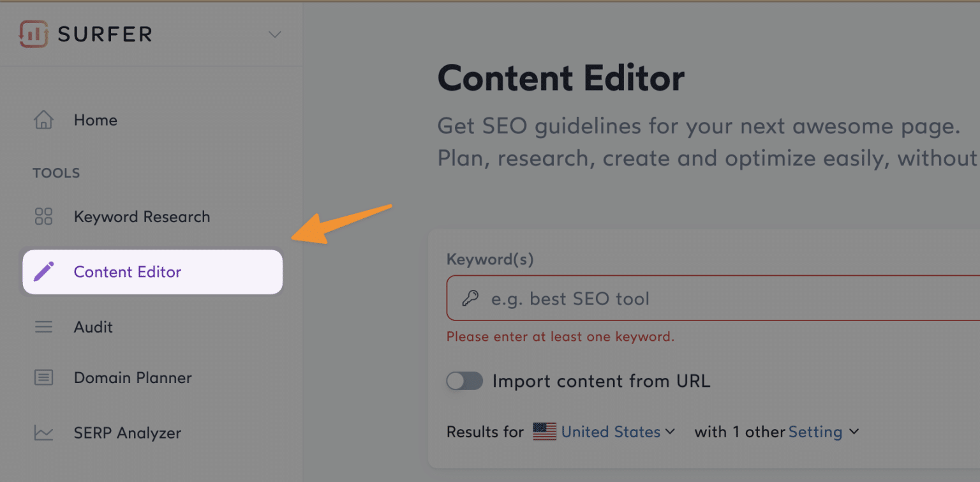Click the Setting link
Image resolution: width=980 pixels, height=482 pixels.
coord(816,432)
